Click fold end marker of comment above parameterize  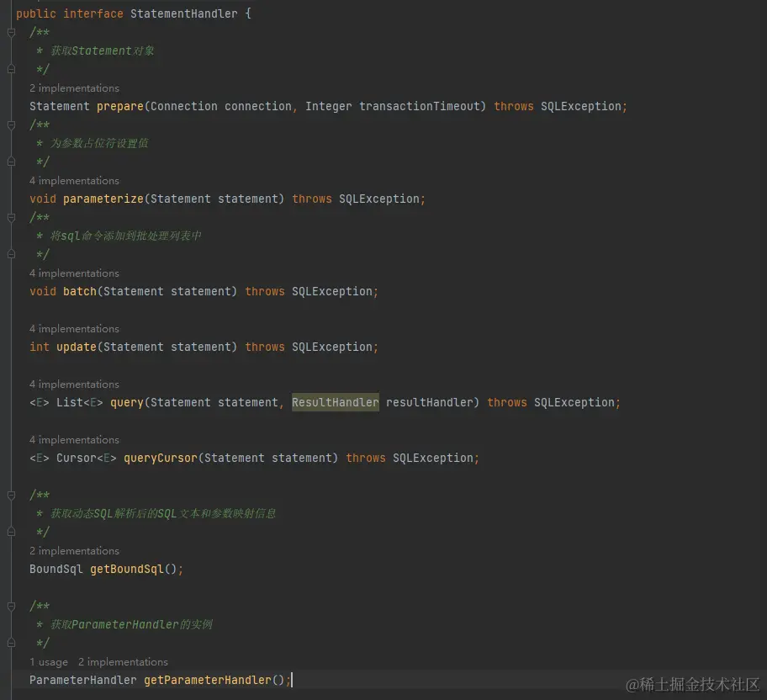point(11,162)
